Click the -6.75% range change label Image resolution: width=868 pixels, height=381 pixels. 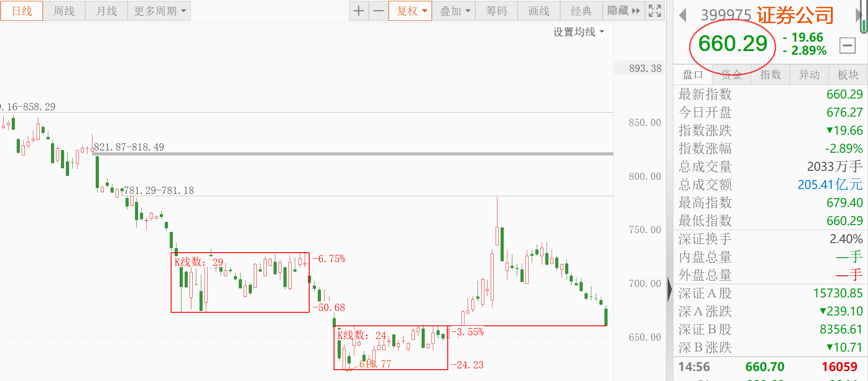tap(329, 259)
